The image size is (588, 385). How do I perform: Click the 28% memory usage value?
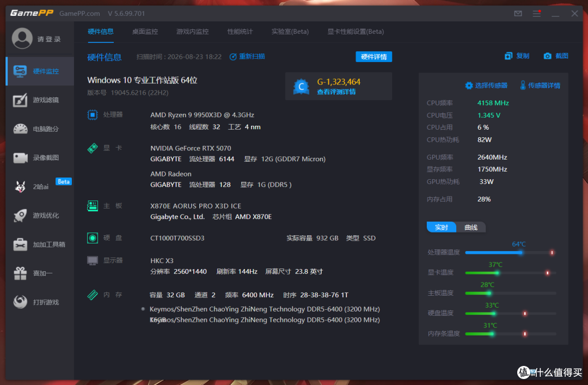tap(484, 199)
